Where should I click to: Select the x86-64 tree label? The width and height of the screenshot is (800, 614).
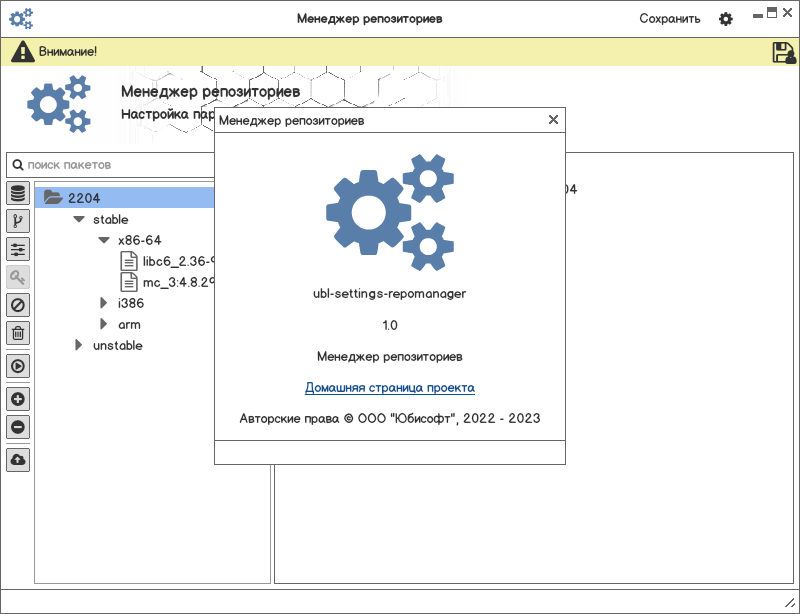click(139, 240)
